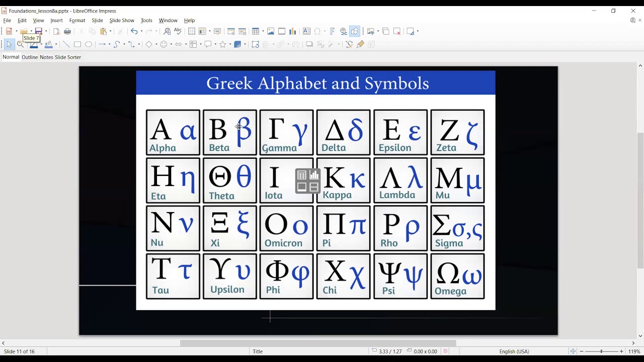Open the Stars and Banners dropdown arrow
644x362 pixels.
pyautogui.click(x=230, y=44)
